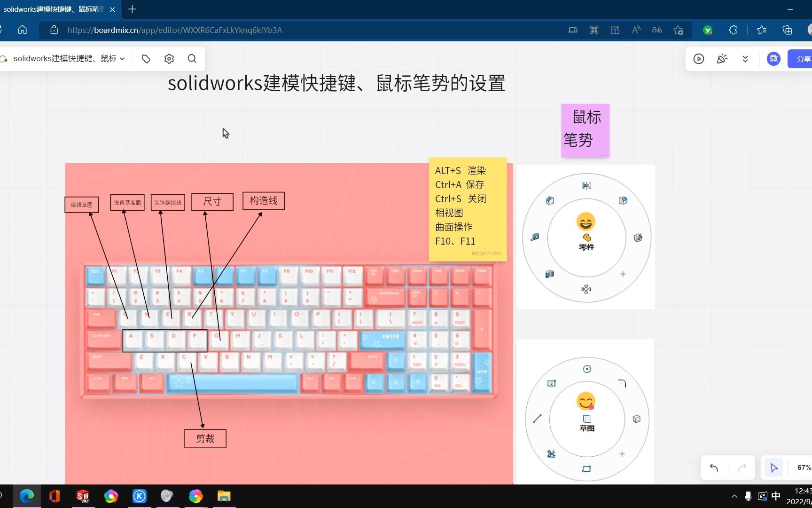The width and height of the screenshot is (812, 508).
Task: Click the 构造线 label box
Action: tap(264, 201)
